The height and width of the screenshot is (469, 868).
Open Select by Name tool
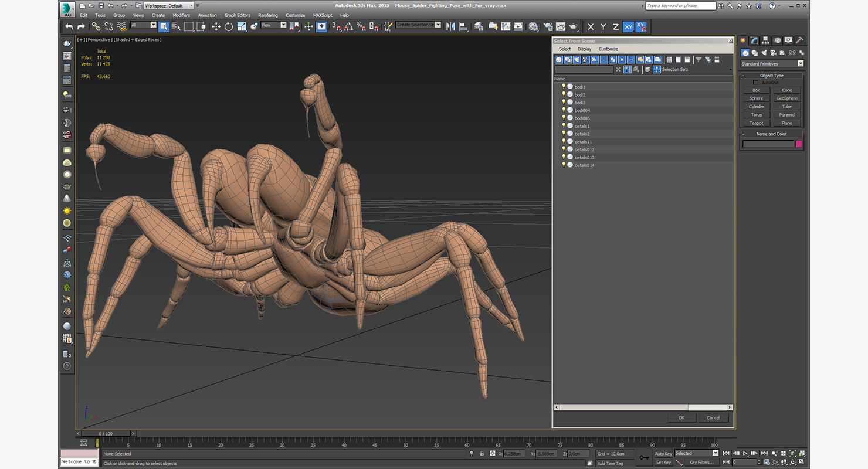(176, 26)
